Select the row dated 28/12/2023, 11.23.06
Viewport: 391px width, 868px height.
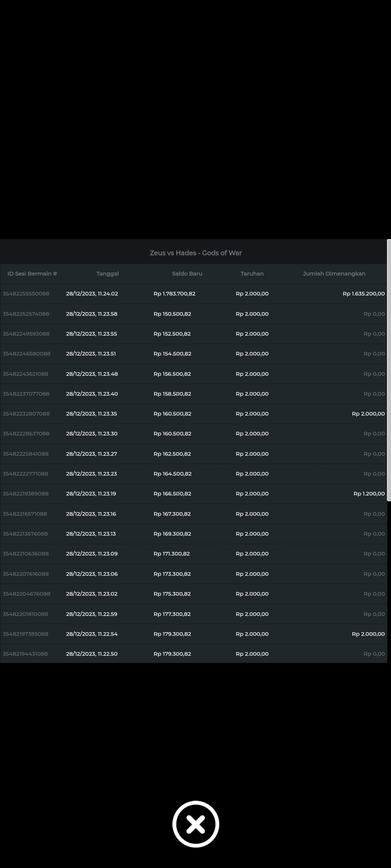click(x=92, y=574)
